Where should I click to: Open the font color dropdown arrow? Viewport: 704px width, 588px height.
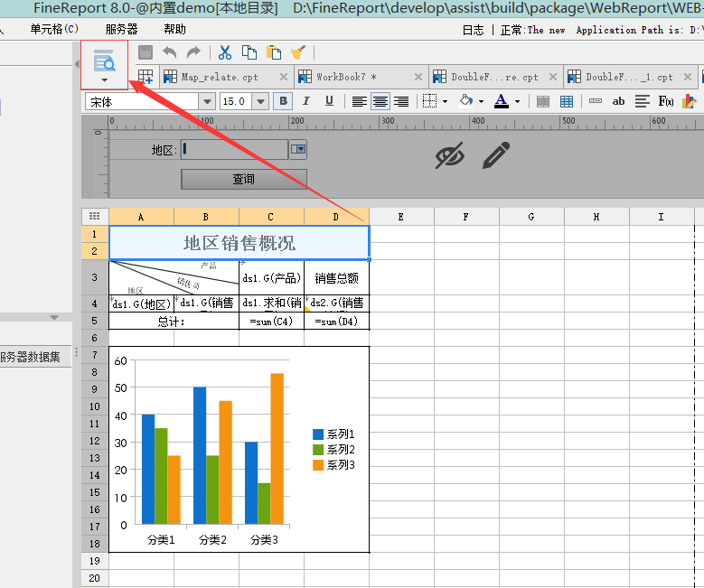(517, 101)
